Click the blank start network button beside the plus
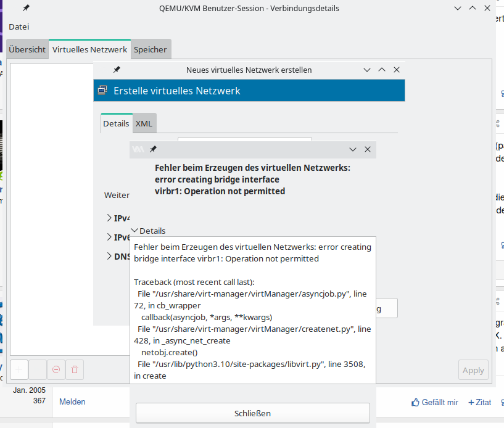The height and width of the screenshot is (428, 504). [x=38, y=369]
